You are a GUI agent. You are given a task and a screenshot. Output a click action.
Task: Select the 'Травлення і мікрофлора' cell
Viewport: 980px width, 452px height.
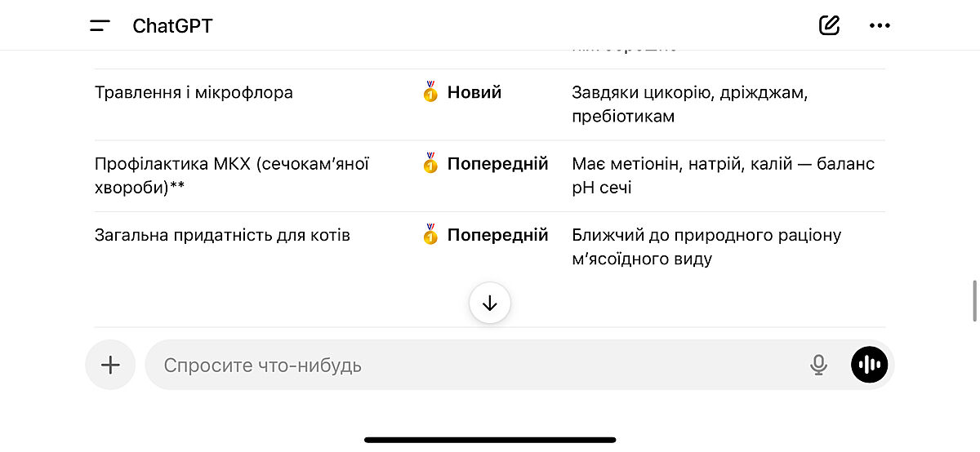point(194,92)
